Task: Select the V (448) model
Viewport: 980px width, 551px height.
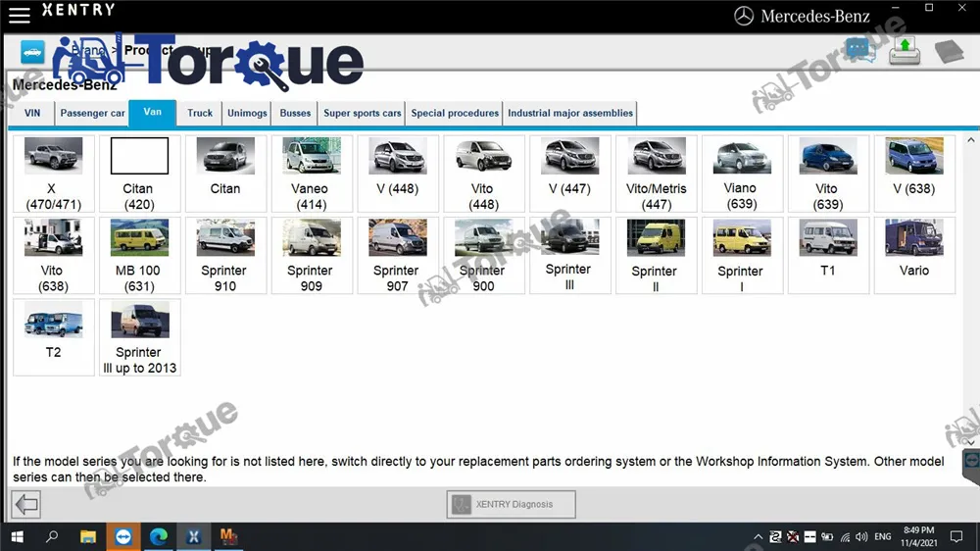Action: coord(398,174)
